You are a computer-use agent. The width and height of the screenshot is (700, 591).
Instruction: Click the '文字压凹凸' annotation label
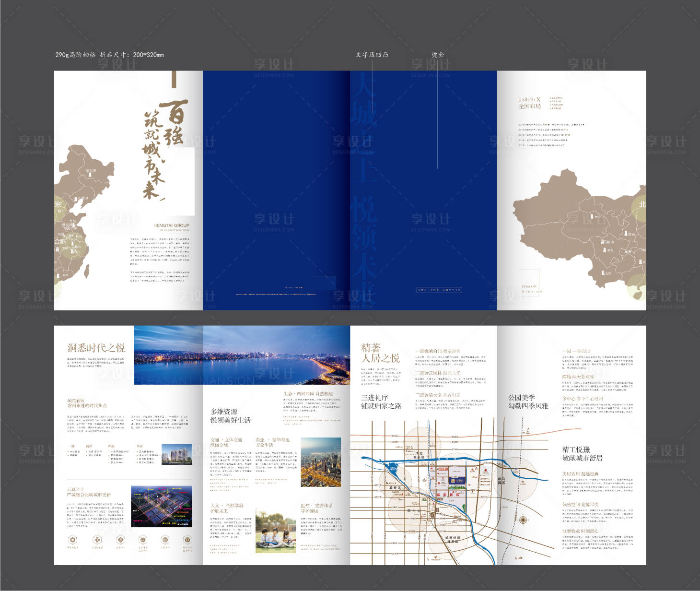(x=372, y=55)
